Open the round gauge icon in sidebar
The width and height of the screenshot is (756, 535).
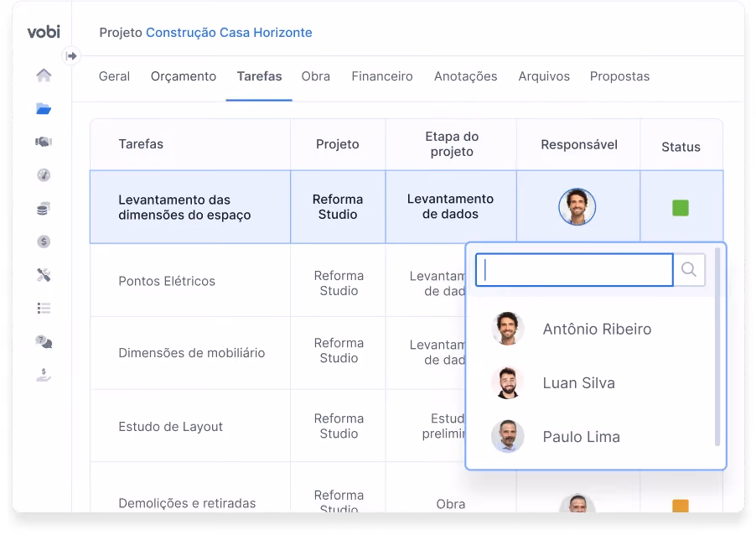tap(44, 174)
